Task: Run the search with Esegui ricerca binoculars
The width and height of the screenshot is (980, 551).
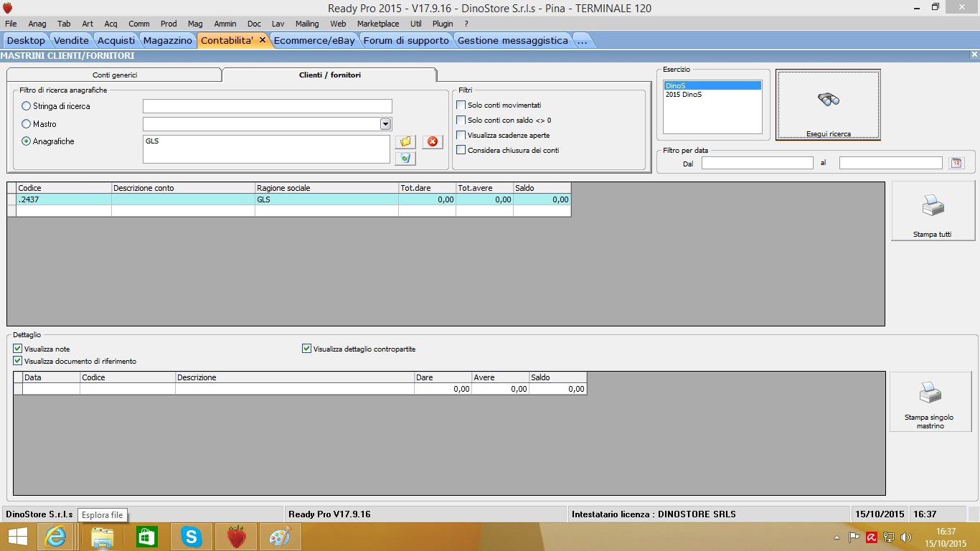Action: tap(828, 105)
